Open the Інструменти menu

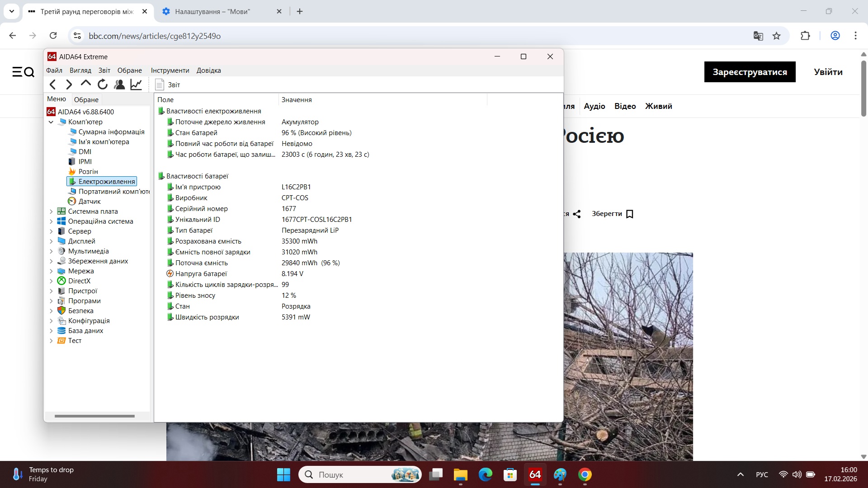[x=170, y=70]
